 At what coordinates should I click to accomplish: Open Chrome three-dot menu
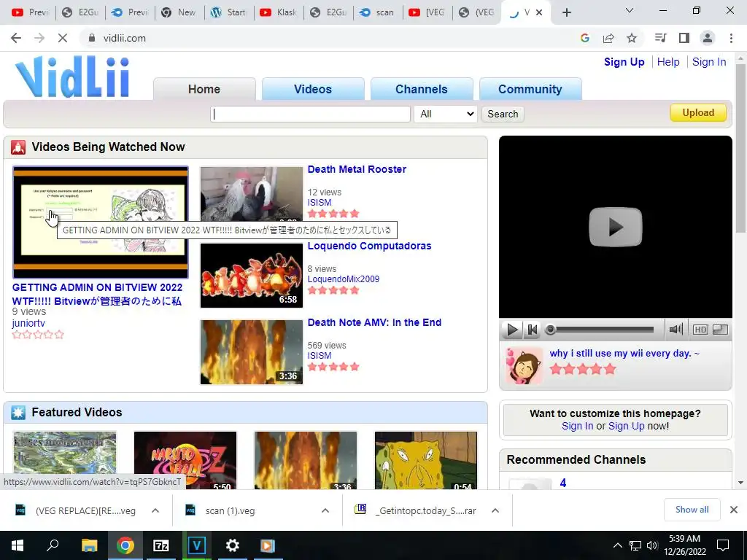click(731, 38)
